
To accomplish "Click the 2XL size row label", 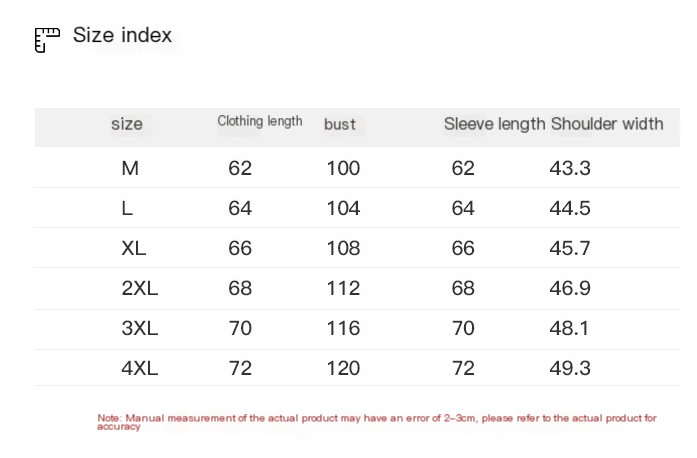I will (x=140, y=288).
